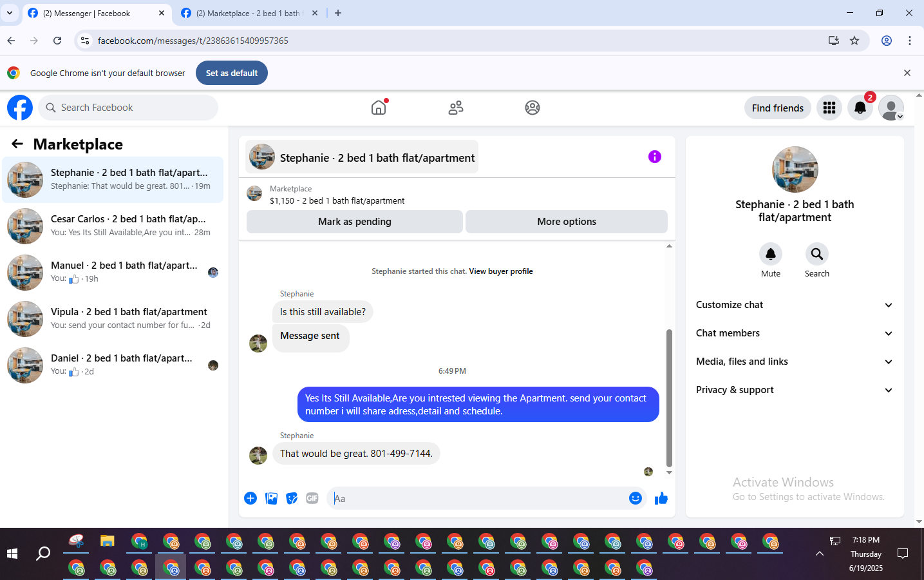Send a thumbs-up like
The height and width of the screenshot is (580, 924).
click(661, 498)
